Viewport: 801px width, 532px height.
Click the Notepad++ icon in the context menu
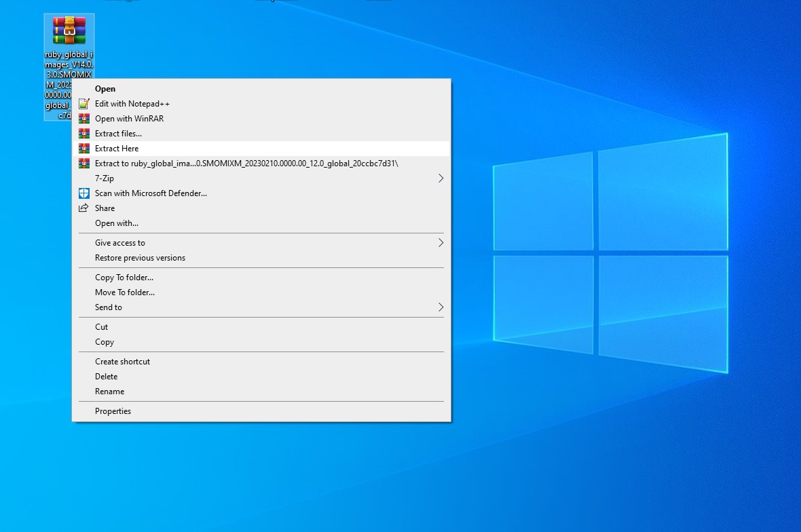point(83,104)
